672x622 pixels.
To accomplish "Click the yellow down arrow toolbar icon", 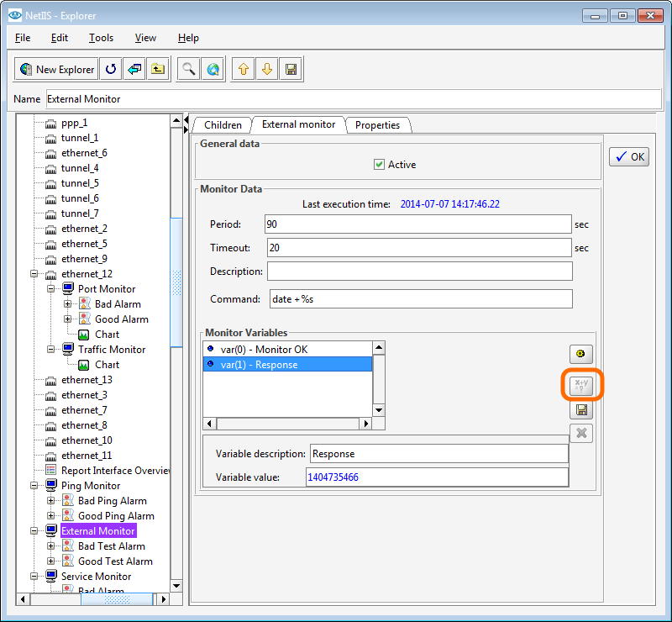I will pyautogui.click(x=267, y=70).
